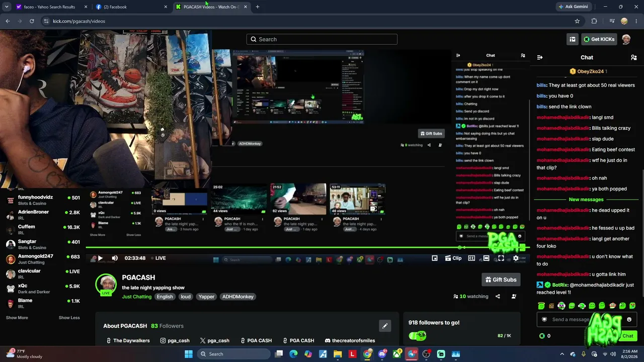This screenshot has height=362, width=644.
Task: Open the user-check icon beside share
Action: point(514,297)
